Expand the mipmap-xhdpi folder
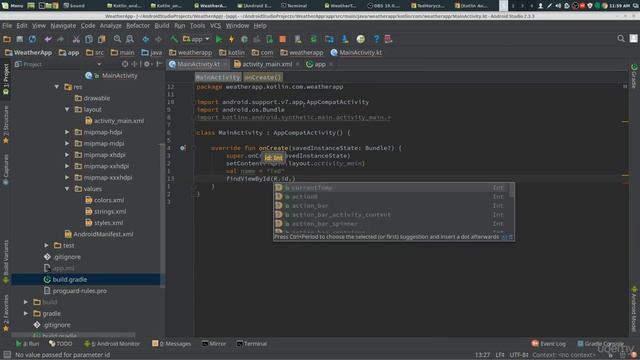Image resolution: width=640 pixels, height=360 pixels. pyautogui.click(x=67, y=155)
